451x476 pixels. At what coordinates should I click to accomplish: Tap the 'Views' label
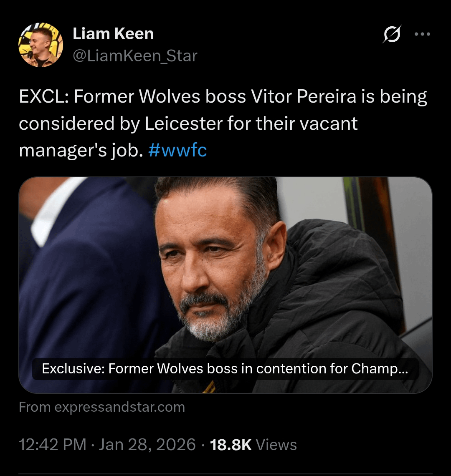point(276,445)
